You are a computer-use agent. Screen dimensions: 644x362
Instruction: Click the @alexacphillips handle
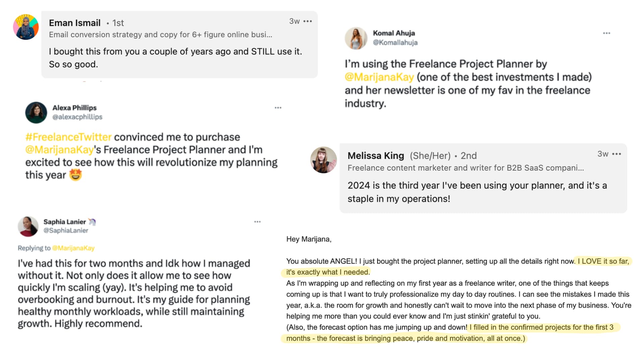pos(77,117)
